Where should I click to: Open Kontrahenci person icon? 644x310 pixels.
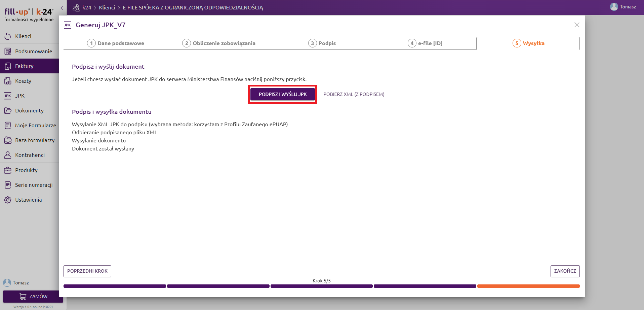[8, 155]
